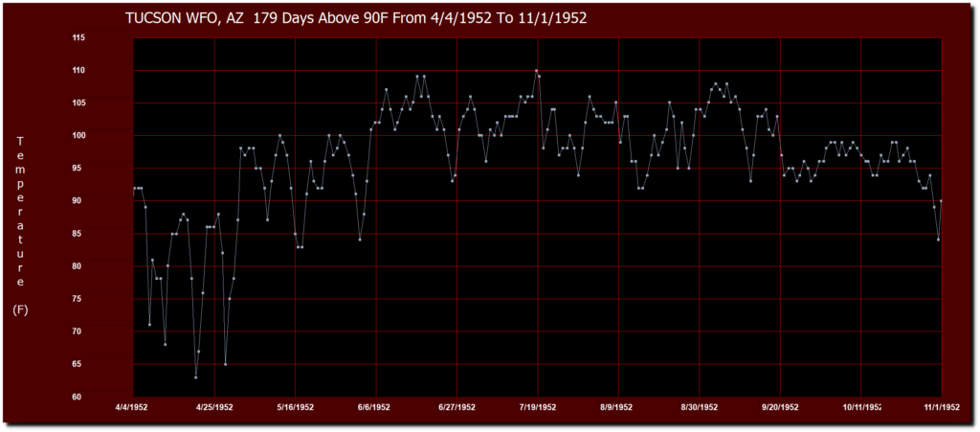This screenshot has height=432, width=980.
Task: Select the 90 y-axis tick label
Action: (x=107, y=201)
